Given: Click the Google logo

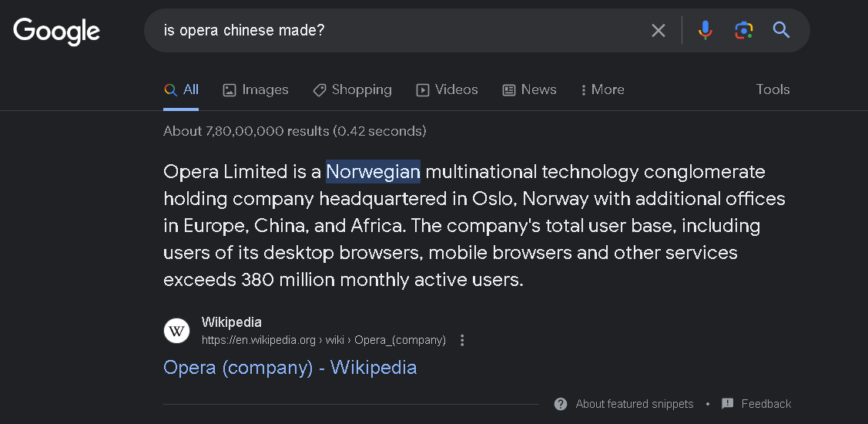Looking at the screenshot, I should pyautogui.click(x=56, y=30).
